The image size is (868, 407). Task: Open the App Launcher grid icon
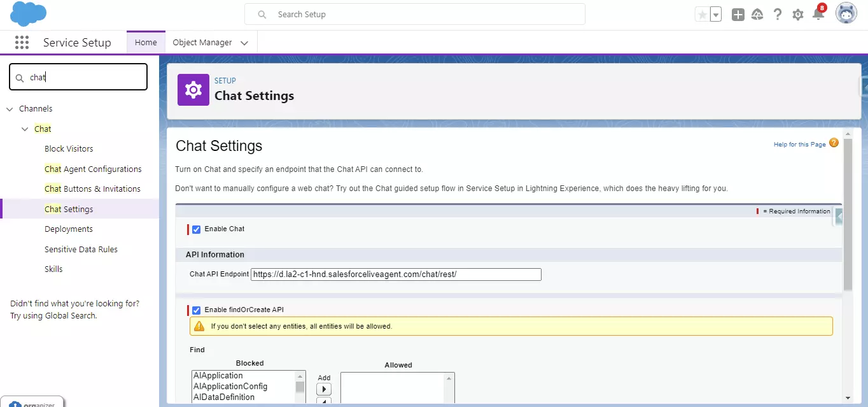pos(22,42)
